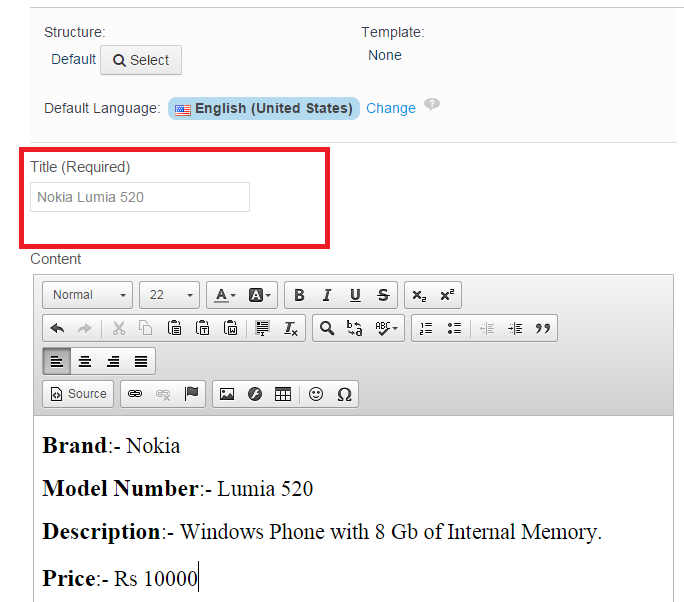Insert a bulleted list
This screenshot has width=684, height=602.
point(454,328)
